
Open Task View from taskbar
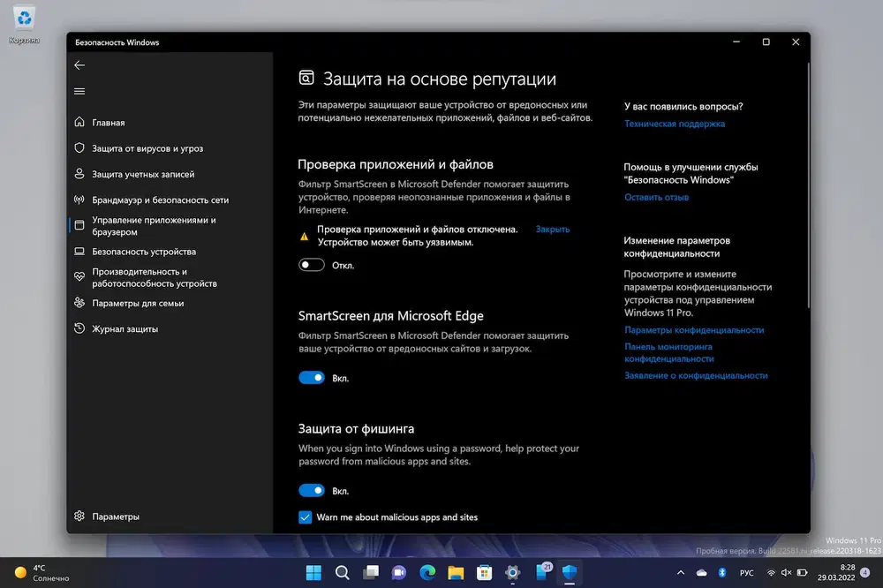pyautogui.click(x=371, y=573)
